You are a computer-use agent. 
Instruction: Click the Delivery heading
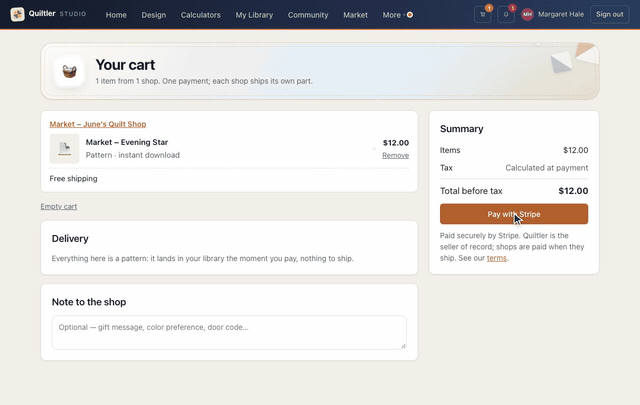coord(70,238)
